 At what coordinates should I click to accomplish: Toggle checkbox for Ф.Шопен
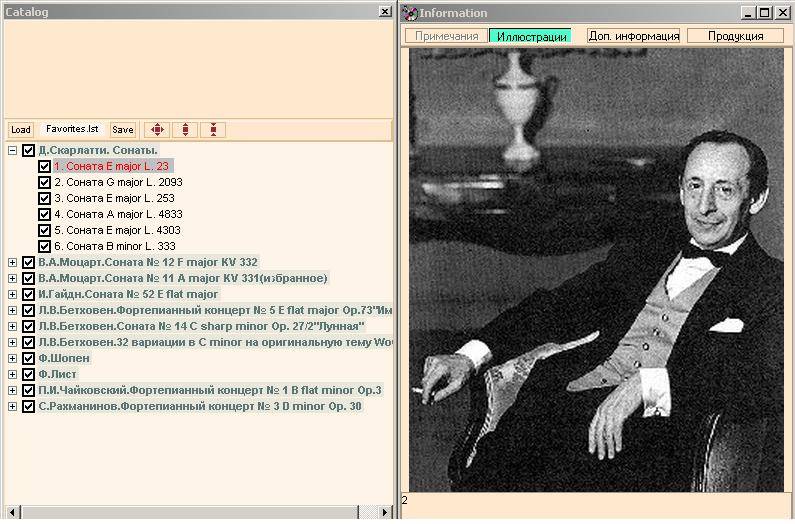coord(28,358)
